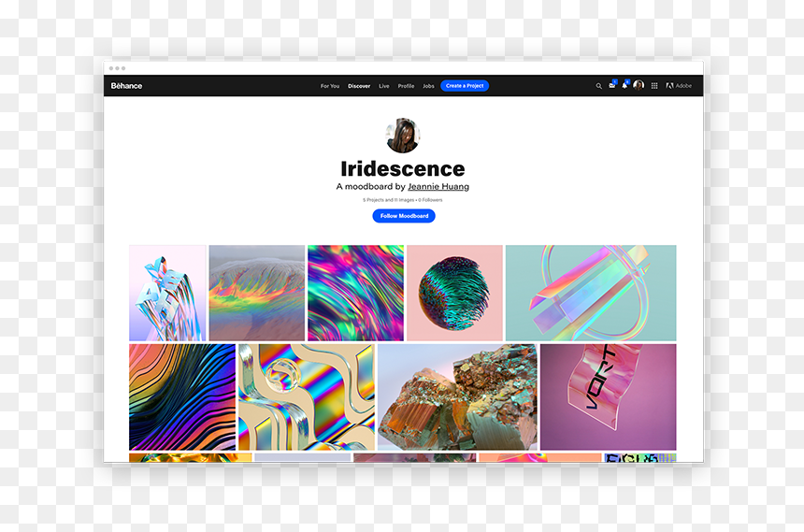Open the pink VORT banner thumbnail

608,397
